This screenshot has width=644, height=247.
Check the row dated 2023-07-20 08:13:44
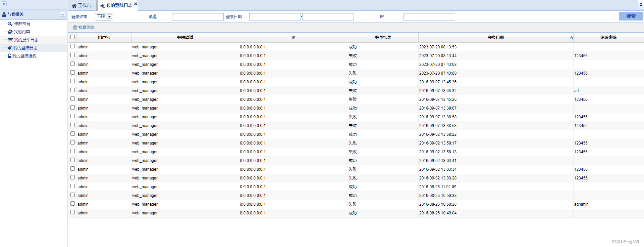click(72, 55)
